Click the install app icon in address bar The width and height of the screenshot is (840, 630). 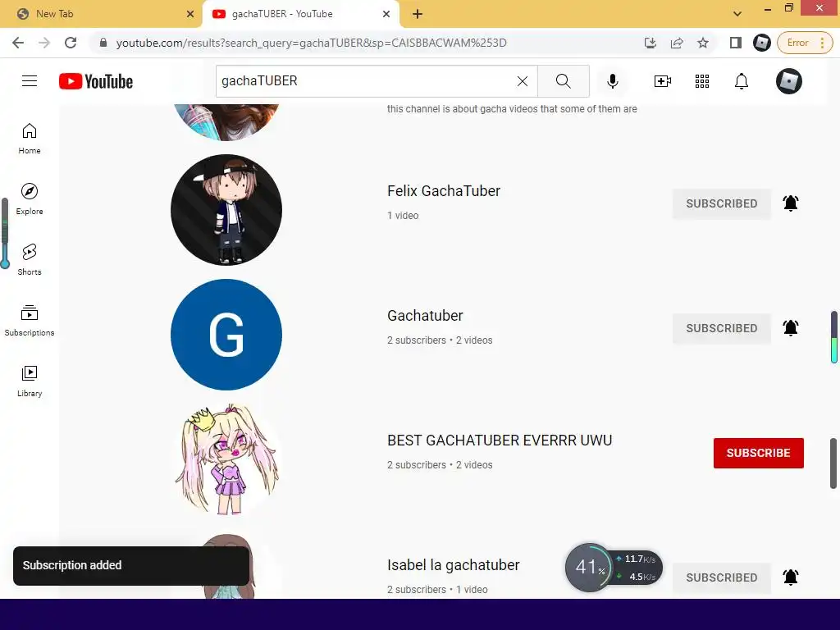tap(650, 43)
